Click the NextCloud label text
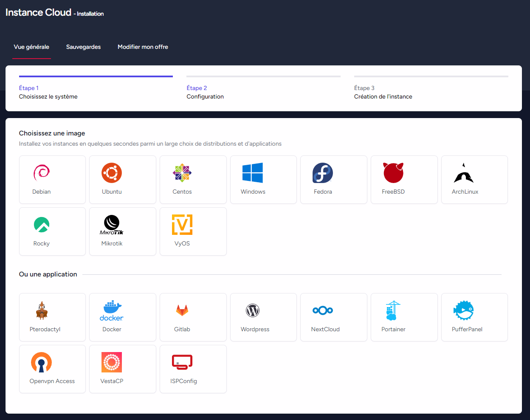Screen dimensions: 530x420 pos(325,329)
